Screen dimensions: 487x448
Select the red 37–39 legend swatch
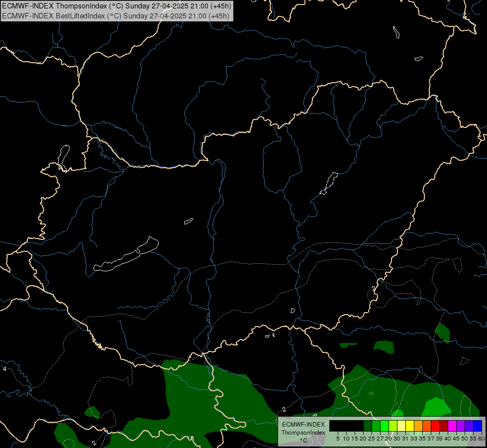435,426
